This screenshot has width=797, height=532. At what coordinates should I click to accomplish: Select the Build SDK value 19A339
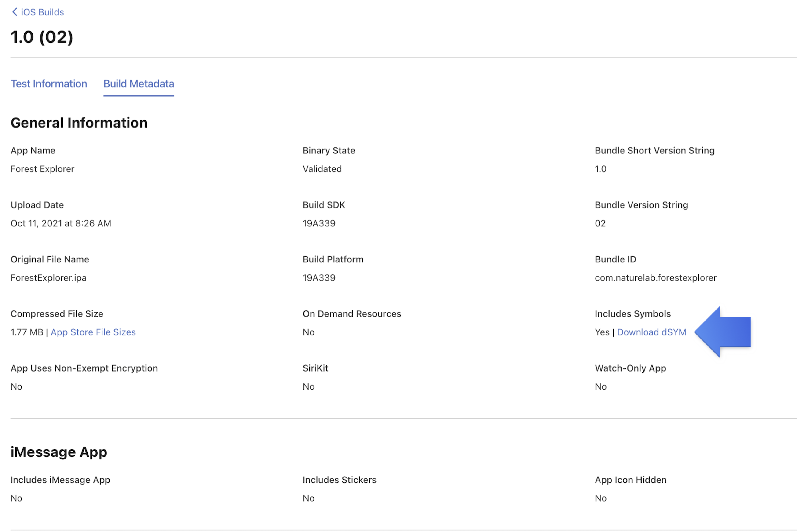[319, 223]
